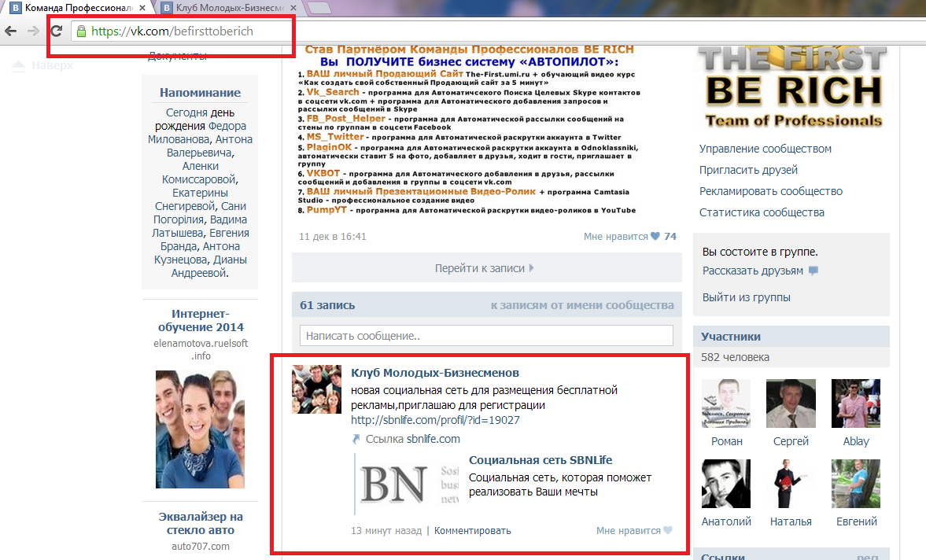Click Выйти из группы link

(746, 297)
